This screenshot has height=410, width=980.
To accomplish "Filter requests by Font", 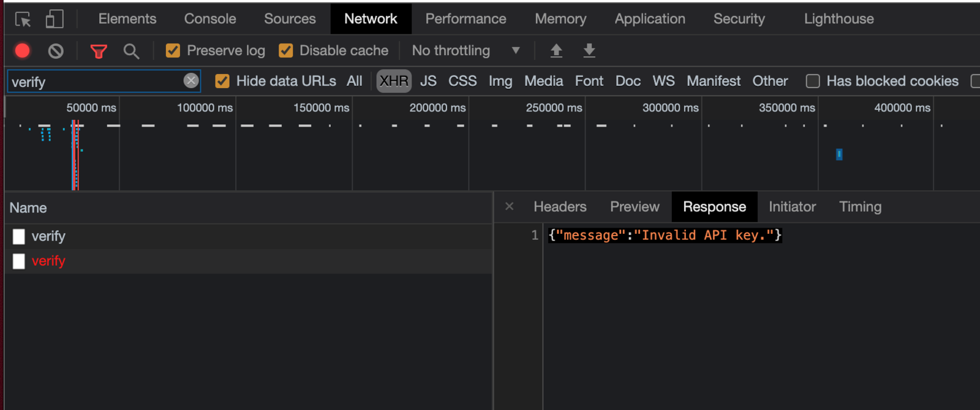I will click(x=589, y=81).
